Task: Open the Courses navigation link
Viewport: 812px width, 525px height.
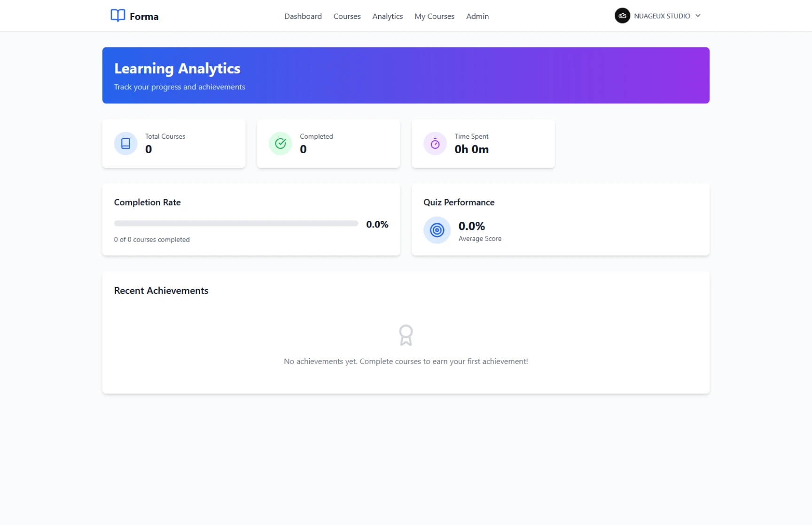Action: 347,16
